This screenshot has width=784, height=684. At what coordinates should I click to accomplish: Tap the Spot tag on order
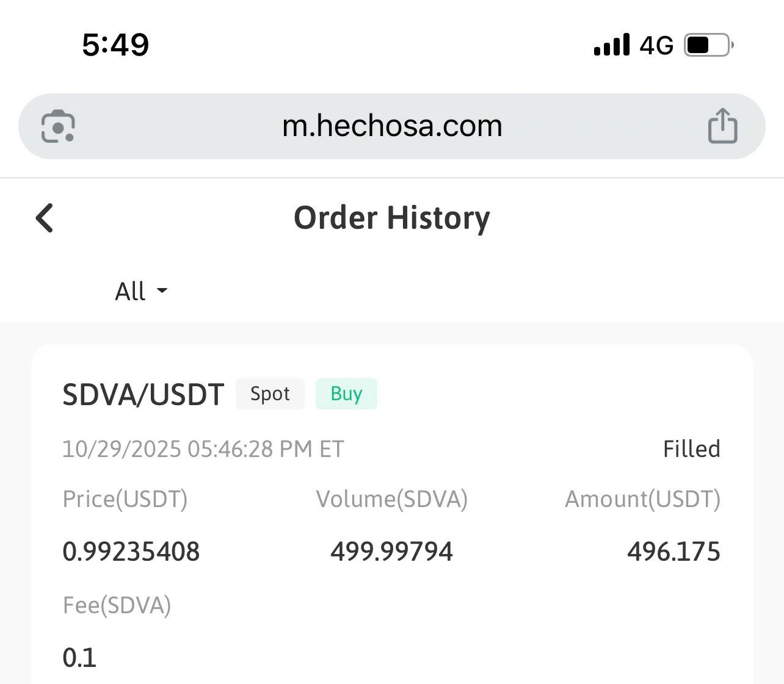270,394
